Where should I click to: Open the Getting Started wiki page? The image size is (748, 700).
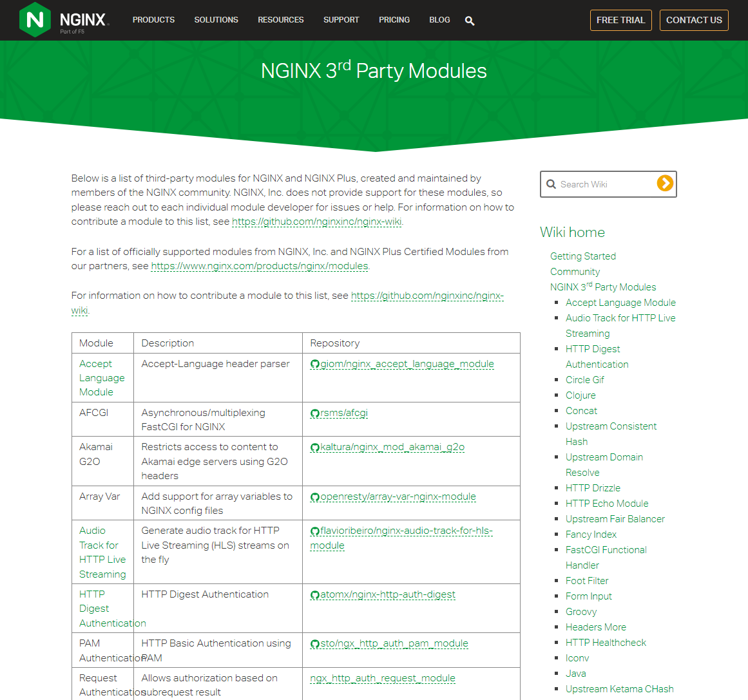pos(582,256)
